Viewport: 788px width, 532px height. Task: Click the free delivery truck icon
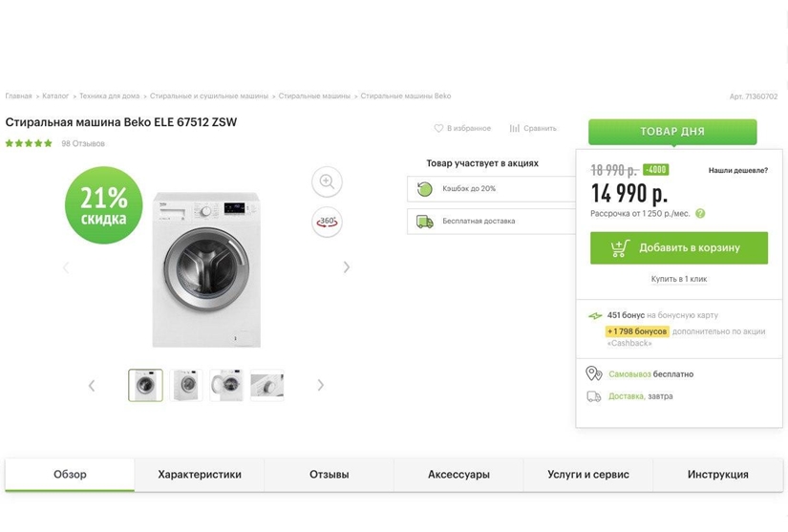pyautogui.click(x=425, y=222)
